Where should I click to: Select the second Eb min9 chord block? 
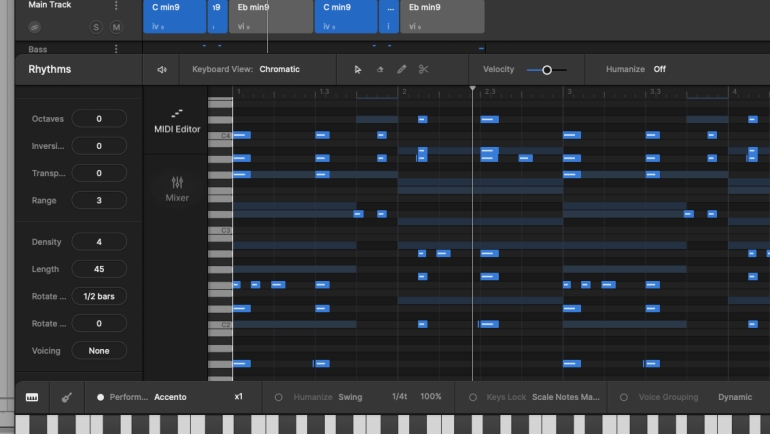click(x=442, y=16)
